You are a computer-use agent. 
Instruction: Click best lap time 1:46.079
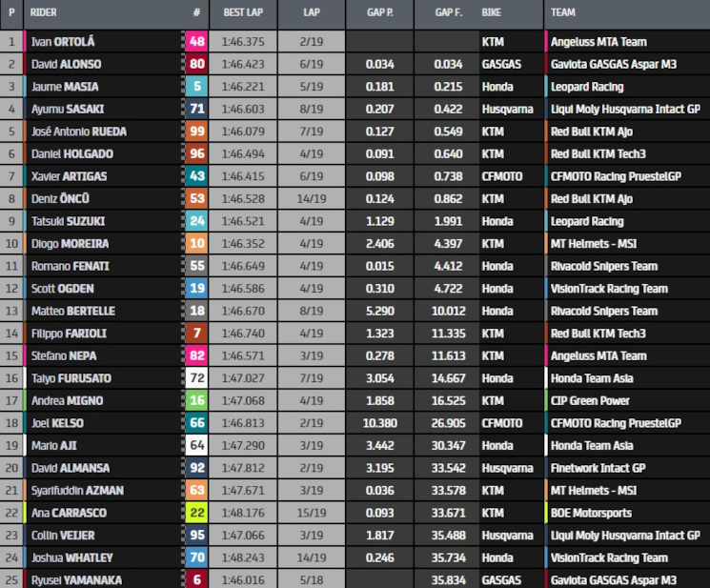click(243, 132)
